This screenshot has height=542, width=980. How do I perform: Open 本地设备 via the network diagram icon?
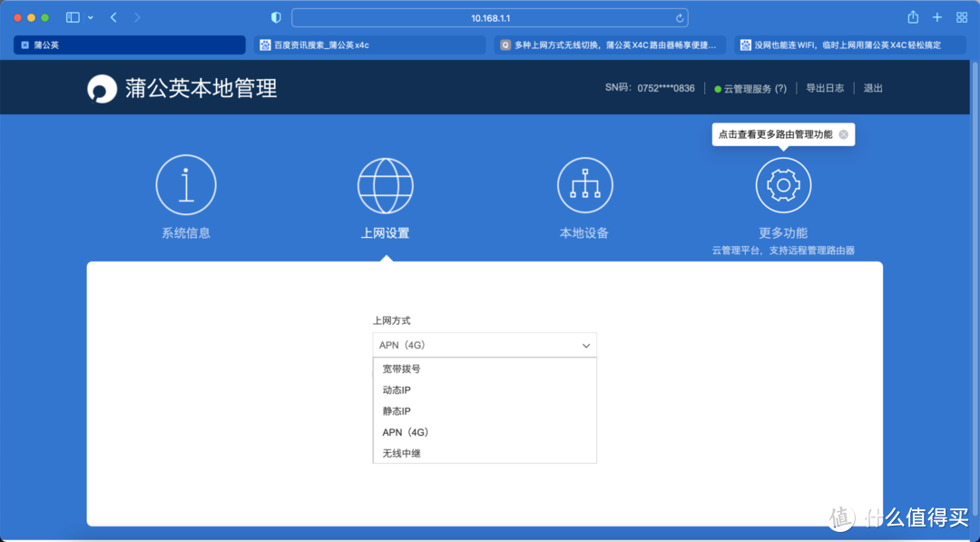[x=584, y=184]
